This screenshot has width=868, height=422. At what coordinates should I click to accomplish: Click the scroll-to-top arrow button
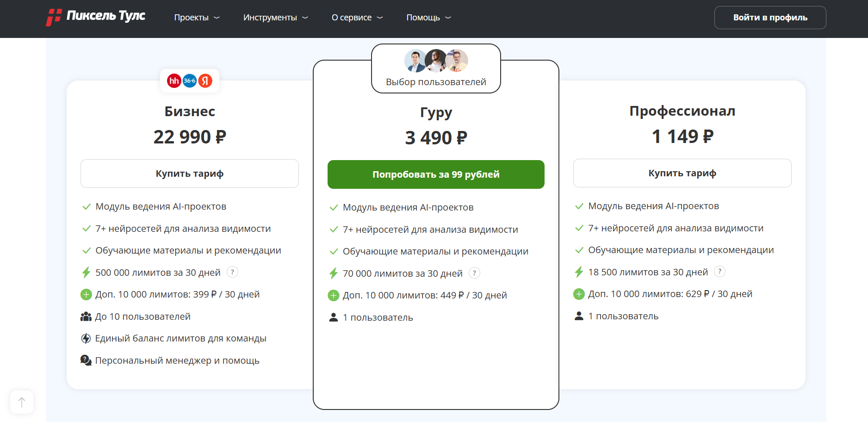(x=22, y=402)
